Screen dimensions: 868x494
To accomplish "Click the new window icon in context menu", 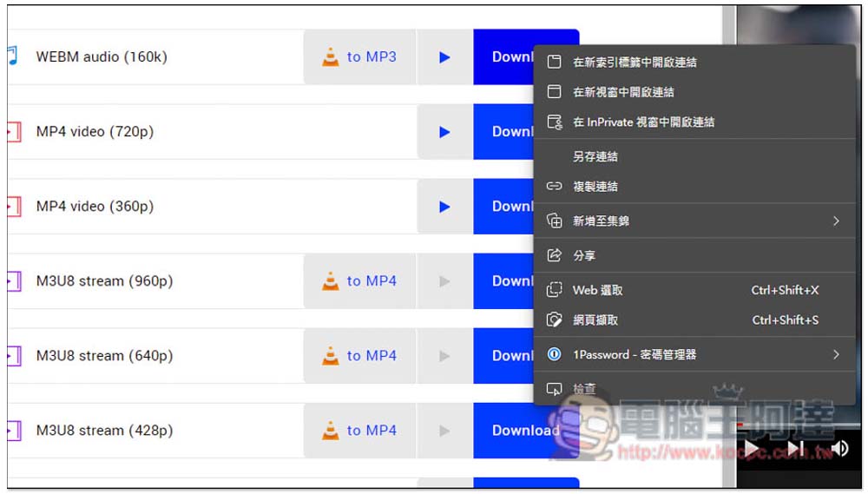I will [554, 91].
